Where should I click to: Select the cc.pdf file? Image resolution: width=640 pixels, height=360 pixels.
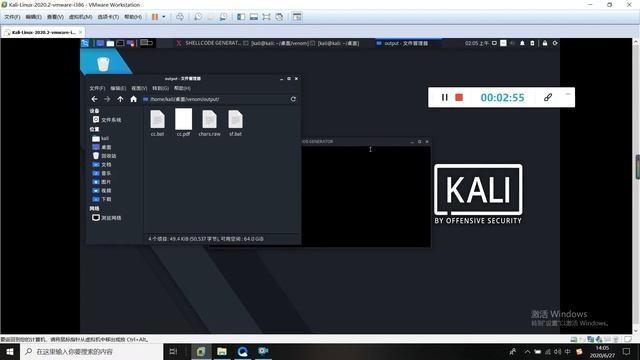(183, 122)
